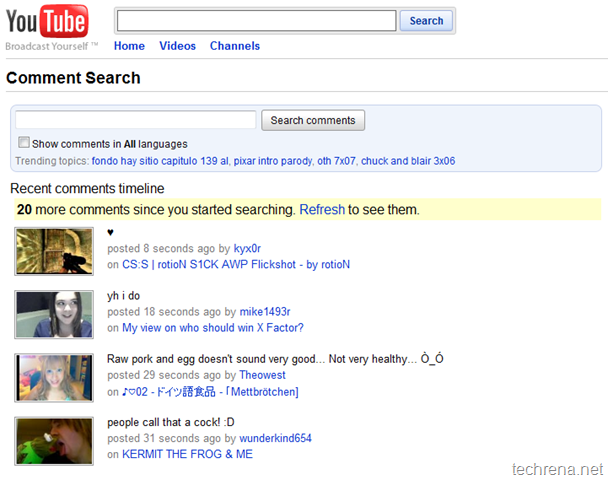608x480 pixels.
Task: Open the Mettbrötchen video title link
Action: coord(210,392)
